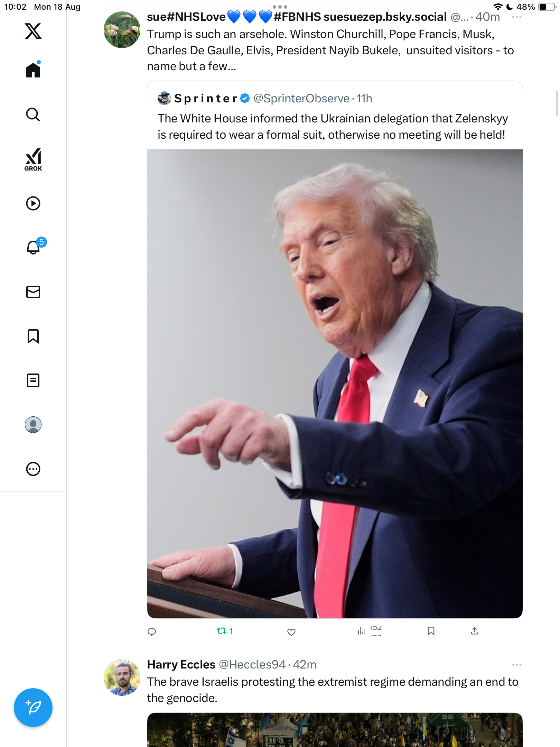Viewport: 560px width, 747px height.
Task: Open the X logo home link
Action: pyautogui.click(x=33, y=31)
